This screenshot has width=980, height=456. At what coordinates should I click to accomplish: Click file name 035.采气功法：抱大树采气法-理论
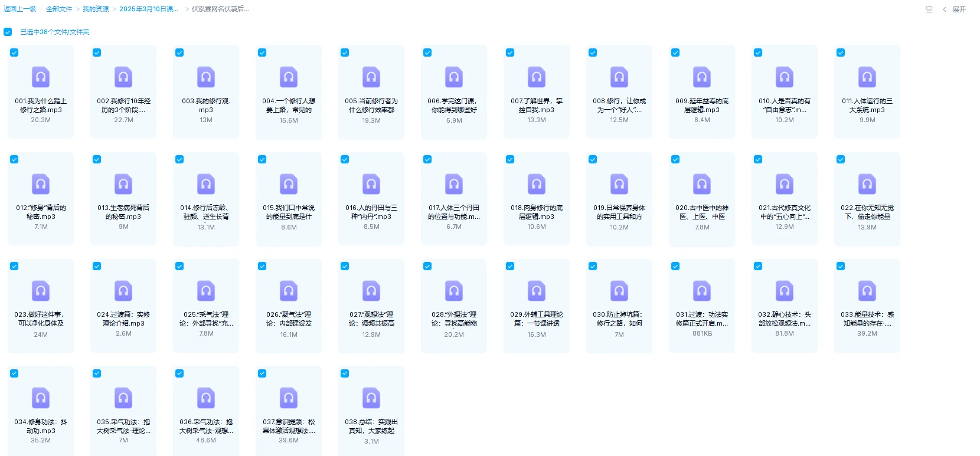tap(123, 427)
